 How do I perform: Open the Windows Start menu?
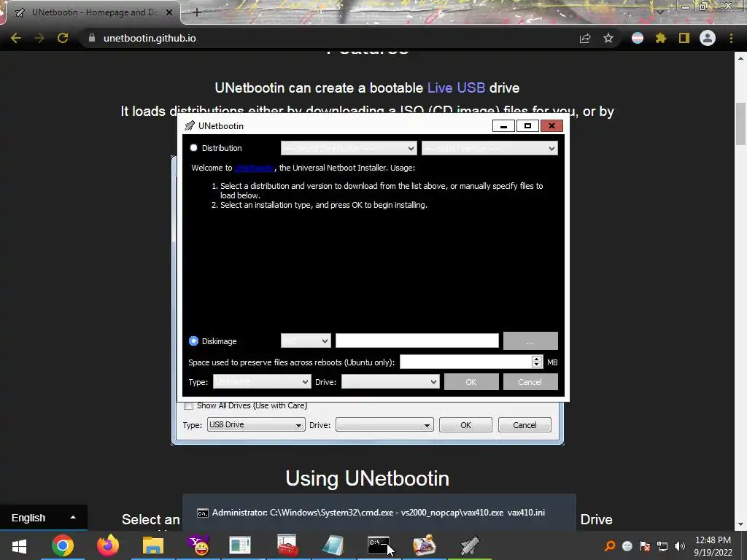[19, 545]
